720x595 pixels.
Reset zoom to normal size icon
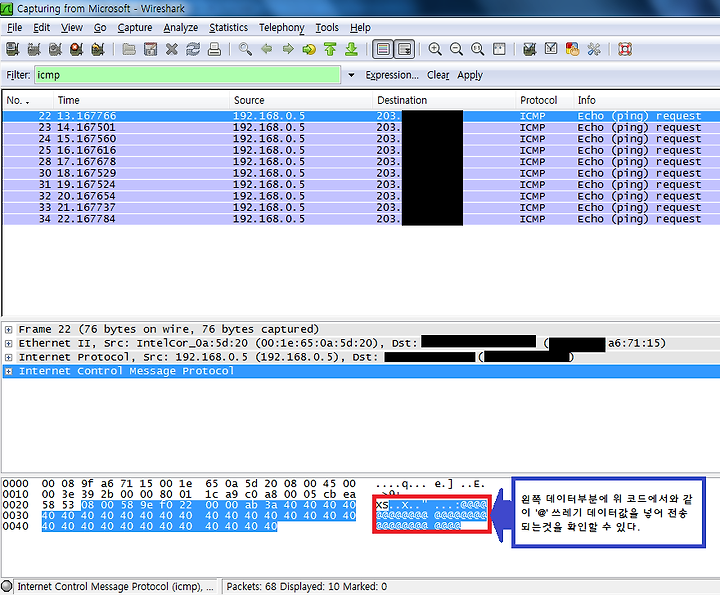[x=478, y=49]
